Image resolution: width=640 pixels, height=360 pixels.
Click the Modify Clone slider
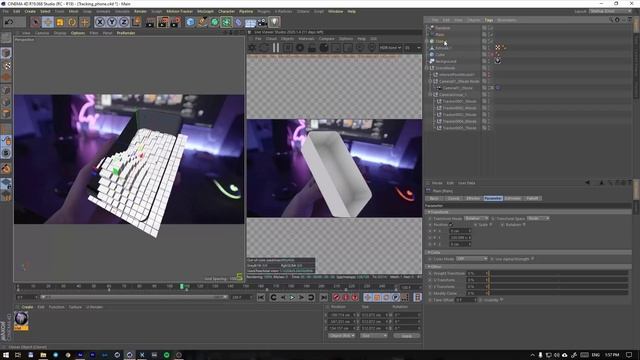(x=558, y=293)
